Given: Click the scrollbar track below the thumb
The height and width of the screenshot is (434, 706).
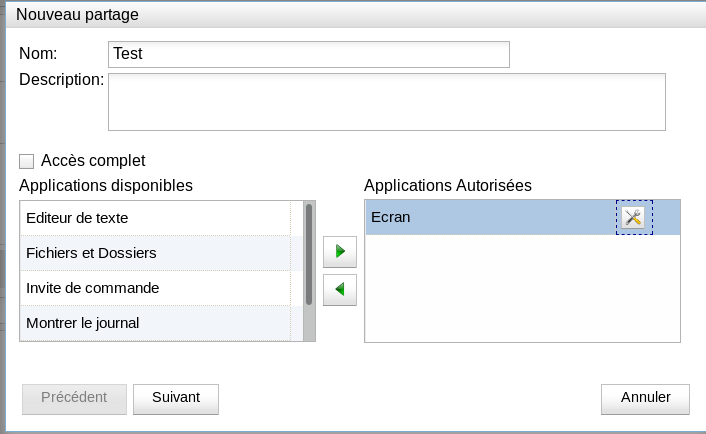Looking at the screenshot, I should (x=309, y=323).
